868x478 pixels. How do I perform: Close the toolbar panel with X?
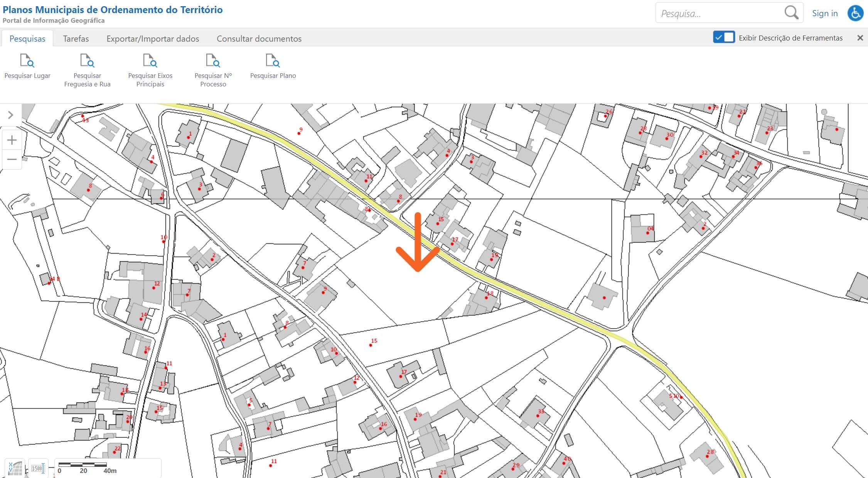pos(860,38)
